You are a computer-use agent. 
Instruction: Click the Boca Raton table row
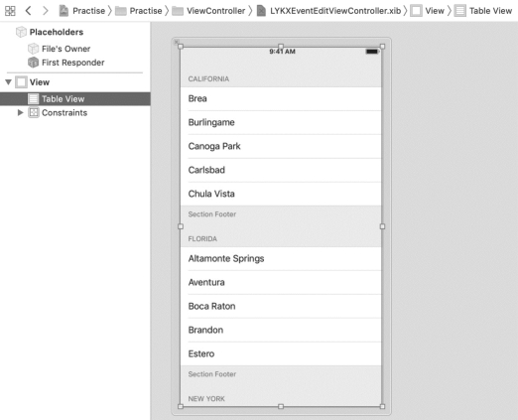coord(281,306)
